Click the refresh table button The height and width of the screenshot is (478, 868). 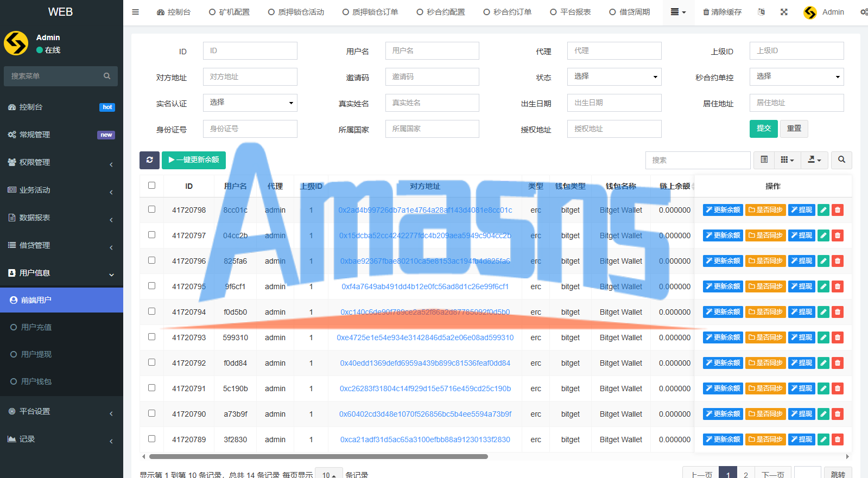click(x=149, y=160)
